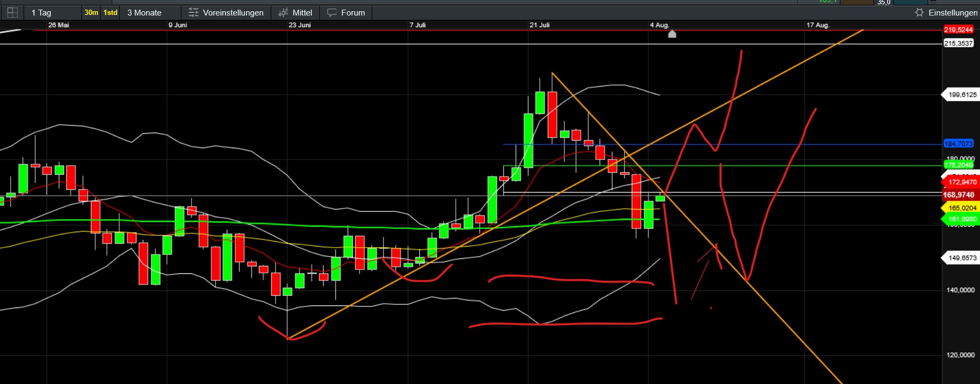Viewport: 980px width, 384px height.
Task: Click the 199,6125 price axis label
Action: 960,95
